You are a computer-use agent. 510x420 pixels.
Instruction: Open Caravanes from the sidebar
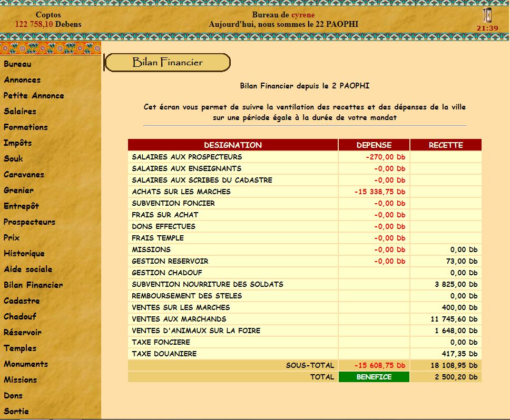[x=24, y=174]
